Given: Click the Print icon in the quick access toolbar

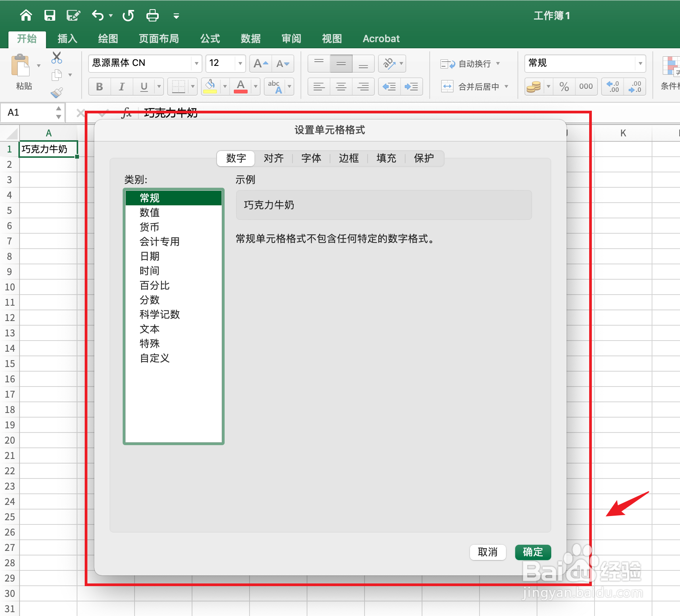Looking at the screenshot, I should 152,15.
